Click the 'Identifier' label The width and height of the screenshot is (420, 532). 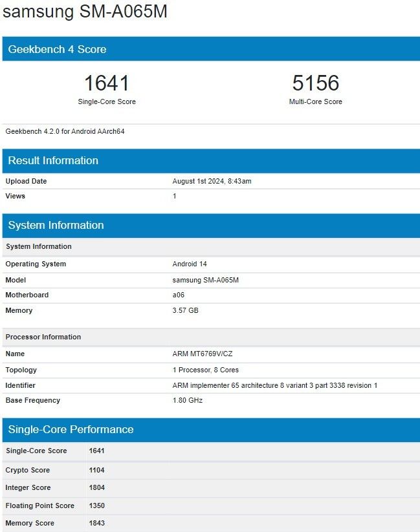[x=21, y=385]
